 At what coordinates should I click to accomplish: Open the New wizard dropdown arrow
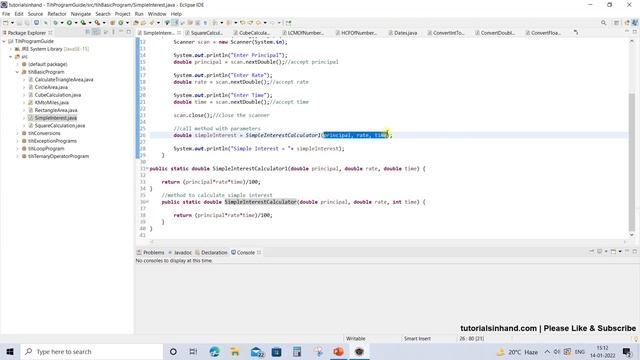tap(12, 23)
